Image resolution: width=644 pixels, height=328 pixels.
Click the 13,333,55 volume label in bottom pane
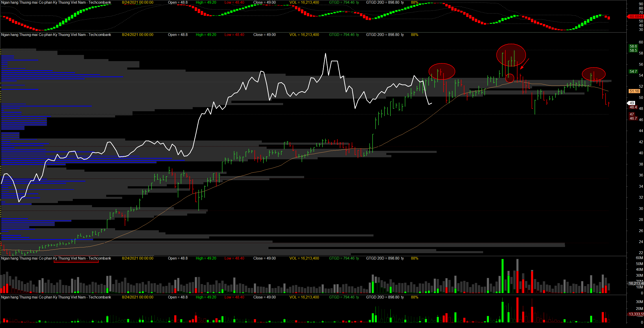click(636, 314)
